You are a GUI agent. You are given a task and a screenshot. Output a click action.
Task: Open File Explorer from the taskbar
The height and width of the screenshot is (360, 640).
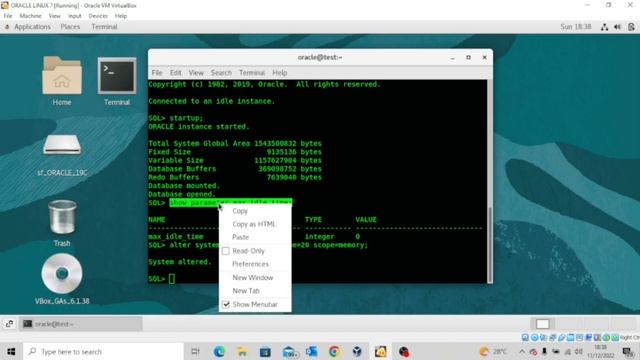point(242,351)
